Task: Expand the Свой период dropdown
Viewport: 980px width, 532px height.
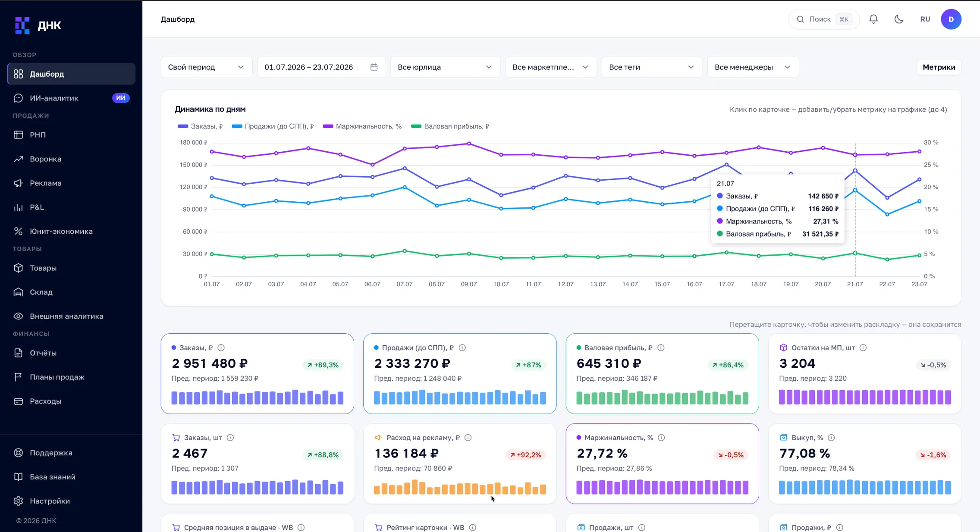Action: (x=206, y=67)
